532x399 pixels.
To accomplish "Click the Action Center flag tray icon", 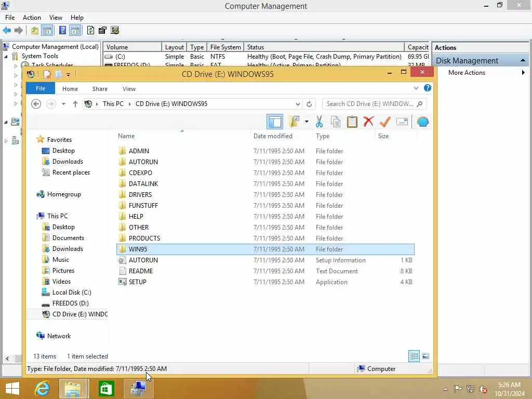I will click(x=458, y=389).
